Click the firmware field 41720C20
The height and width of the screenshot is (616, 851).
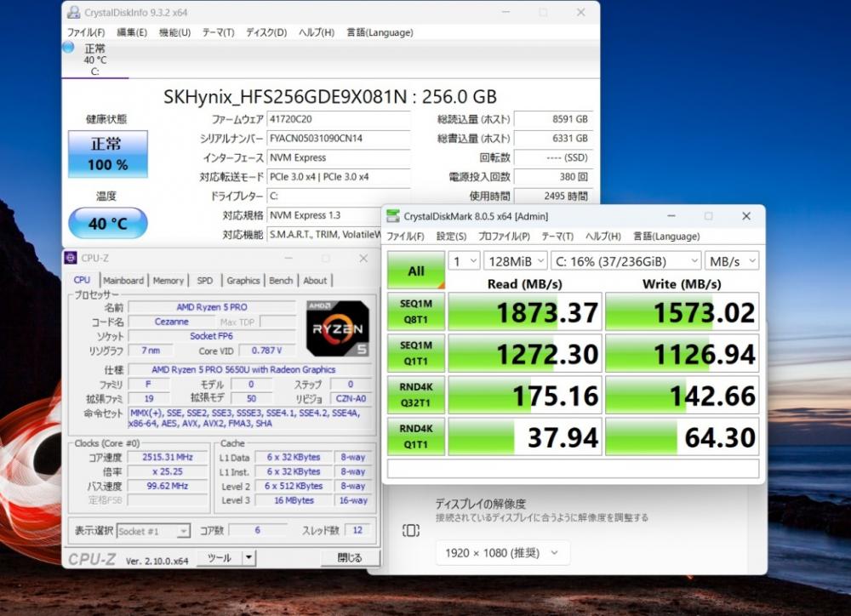[338, 119]
